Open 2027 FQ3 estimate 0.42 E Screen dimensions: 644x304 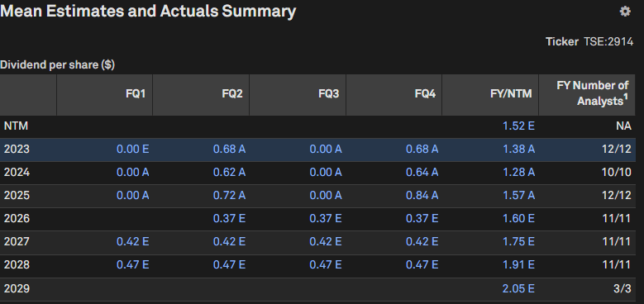tap(326, 242)
